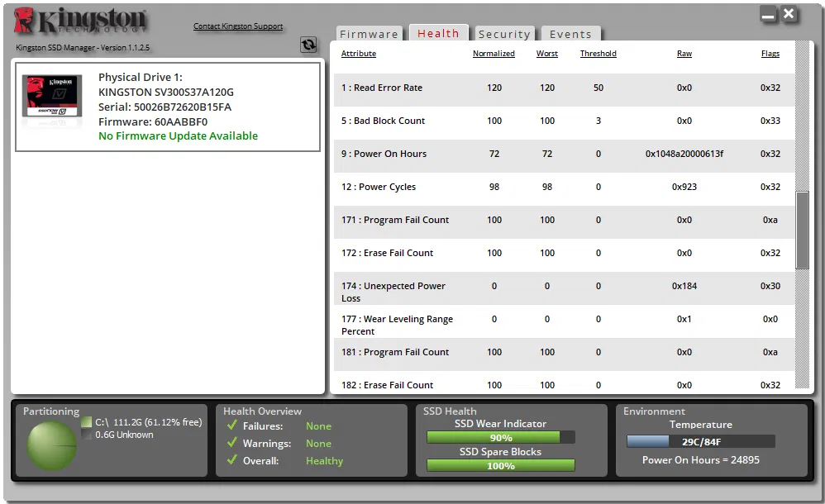
Task: Click the attribute list scrollbar thumb
Action: click(x=802, y=230)
